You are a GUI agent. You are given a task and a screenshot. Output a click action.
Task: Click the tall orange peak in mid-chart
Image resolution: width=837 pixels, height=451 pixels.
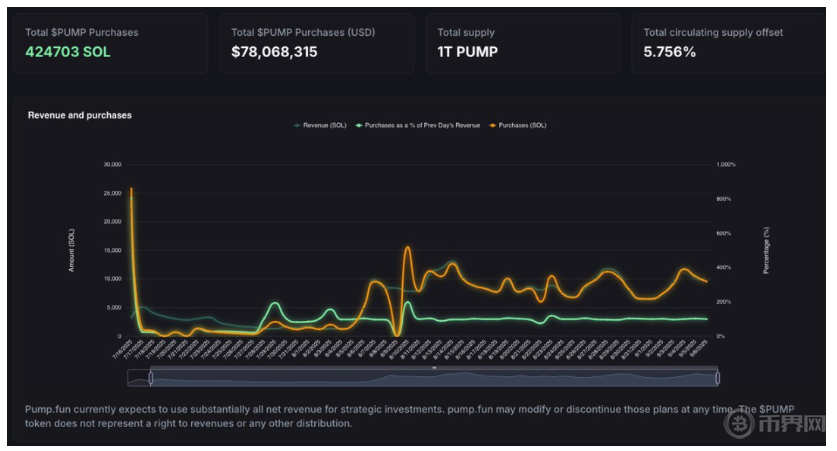[407, 248]
